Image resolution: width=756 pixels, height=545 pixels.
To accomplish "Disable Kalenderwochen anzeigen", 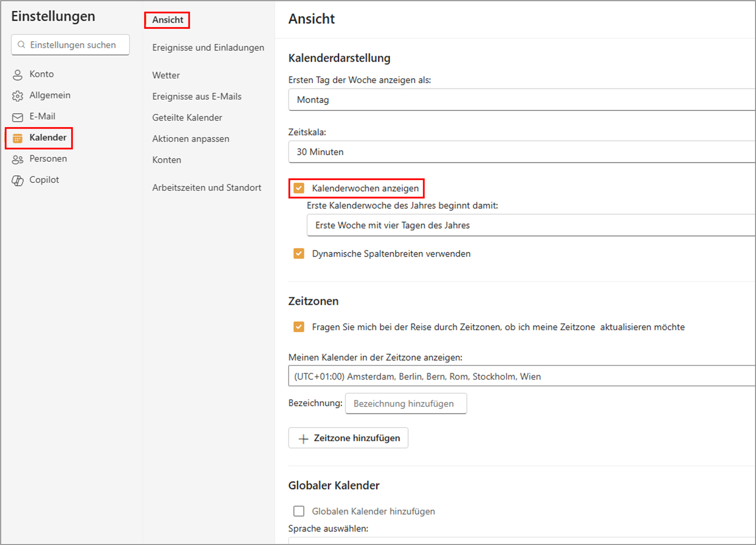I will 299,188.
